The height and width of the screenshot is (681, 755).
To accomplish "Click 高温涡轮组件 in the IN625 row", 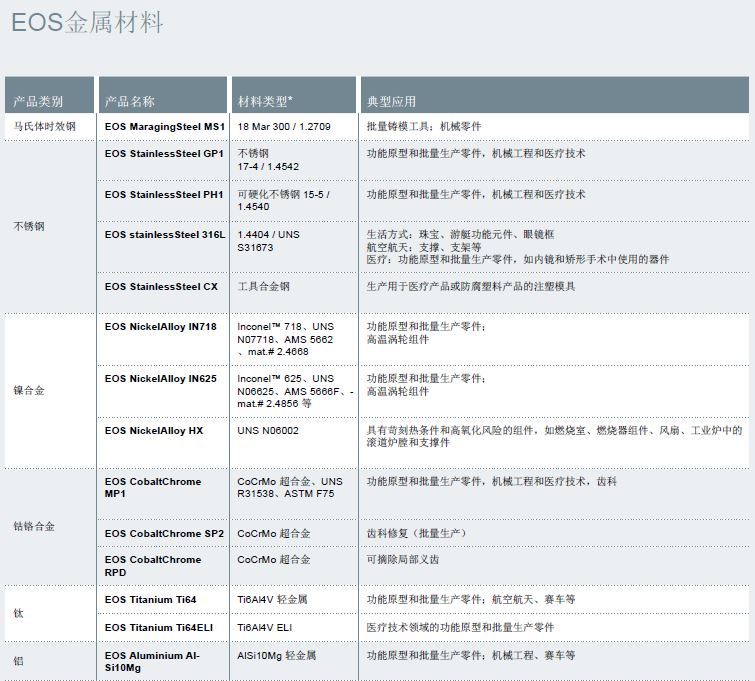I will (398, 392).
